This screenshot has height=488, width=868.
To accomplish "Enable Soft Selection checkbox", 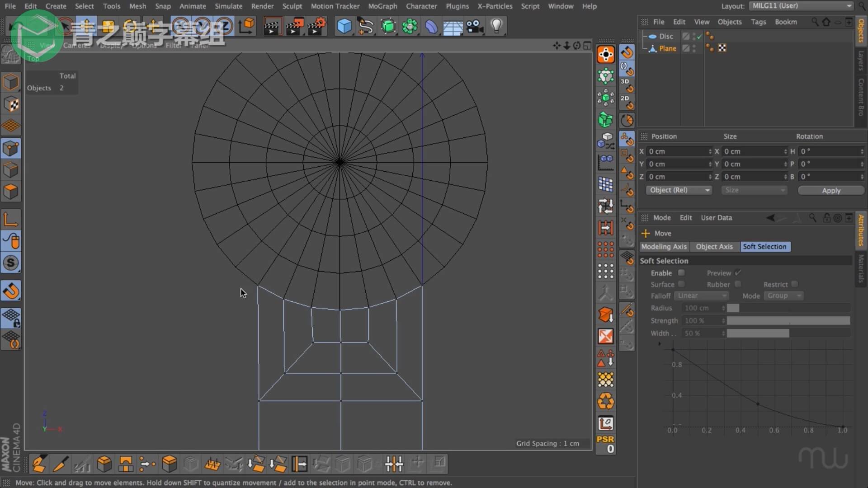I will [681, 273].
